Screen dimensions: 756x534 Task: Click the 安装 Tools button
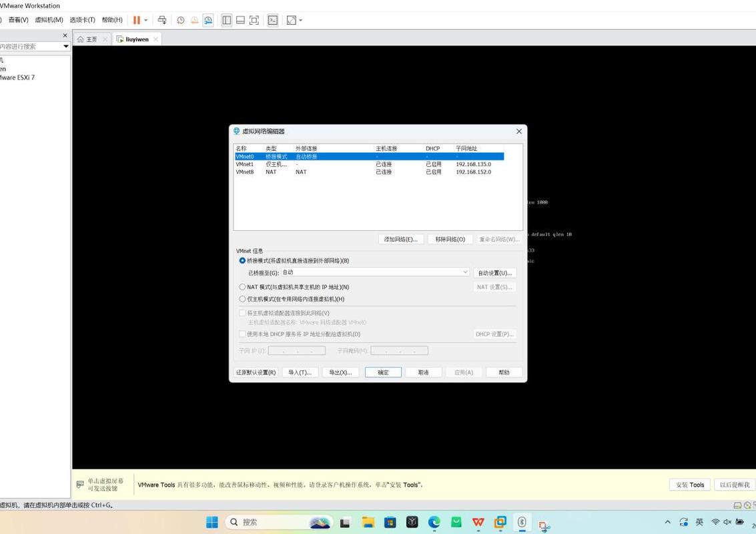pos(690,485)
